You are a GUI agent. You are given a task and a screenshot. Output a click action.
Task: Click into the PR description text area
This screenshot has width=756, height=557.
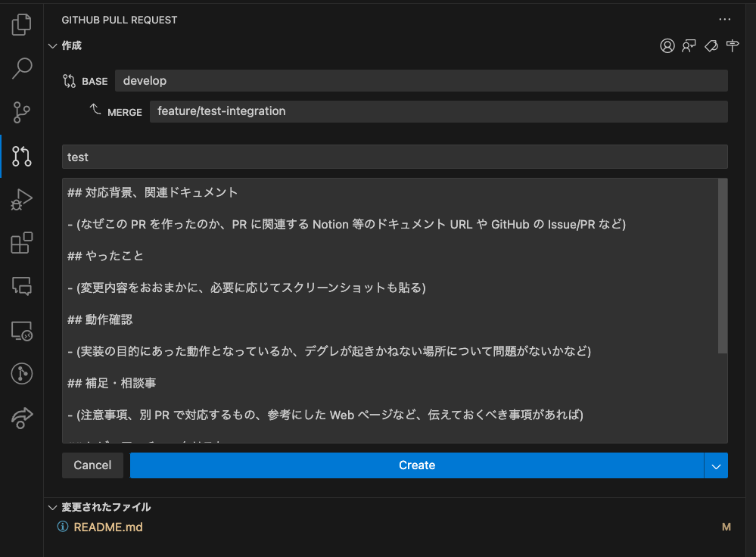point(390,310)
